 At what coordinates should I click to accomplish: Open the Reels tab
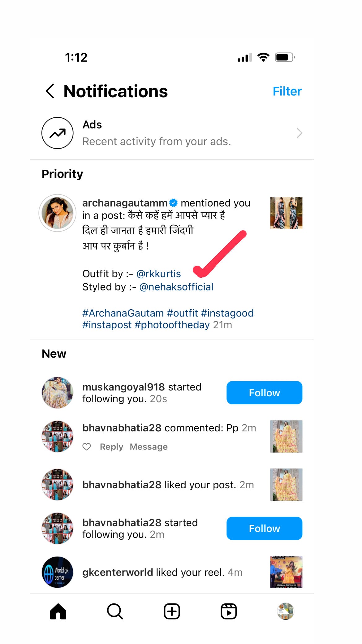pyautogui.click(x=229, y=611)
